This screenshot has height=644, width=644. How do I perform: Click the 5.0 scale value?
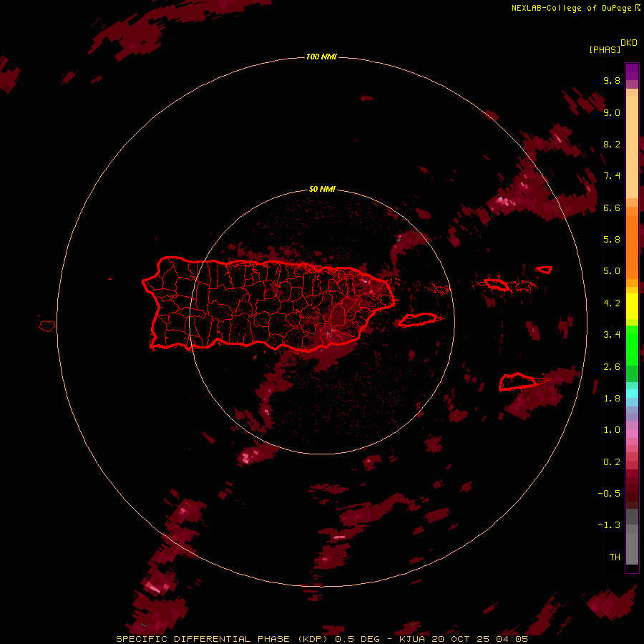point(612,271)
